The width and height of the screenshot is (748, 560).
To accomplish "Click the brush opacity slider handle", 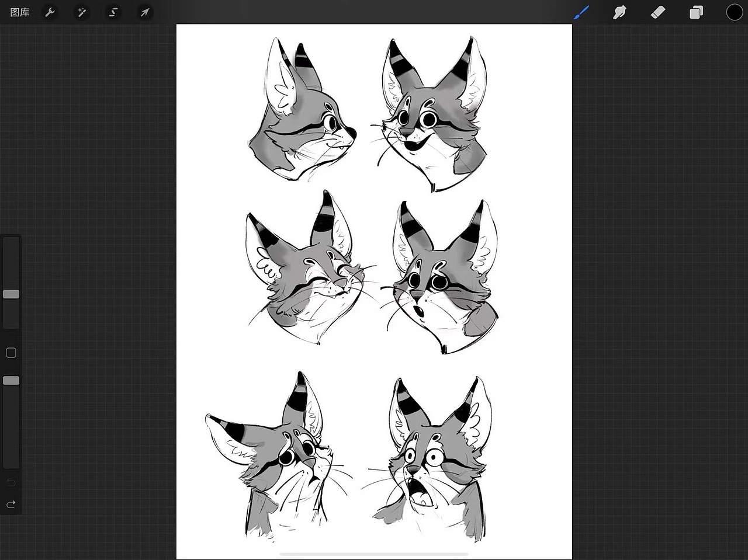I will [11, 380].
